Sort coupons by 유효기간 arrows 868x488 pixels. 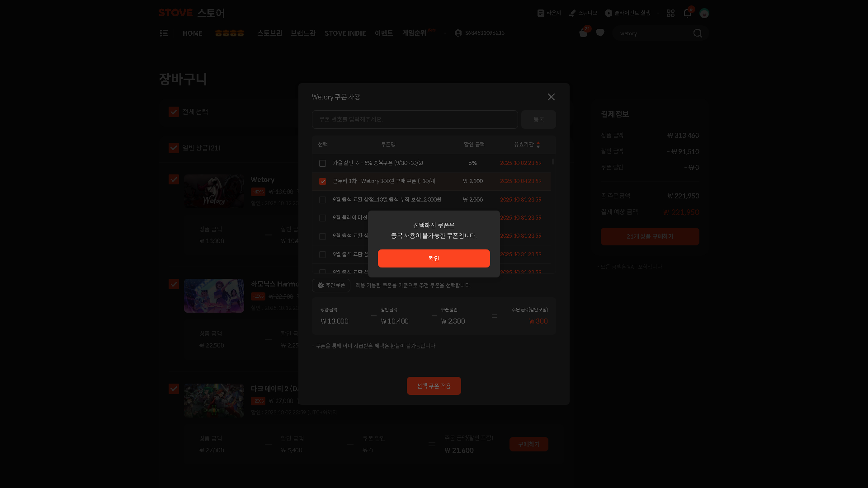[x=538, y=145]
